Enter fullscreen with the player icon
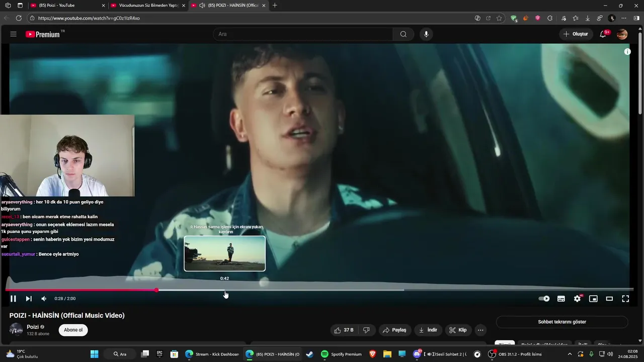Image resolution: width=644 pixels, height=362 pixels. tap(625, 299)
